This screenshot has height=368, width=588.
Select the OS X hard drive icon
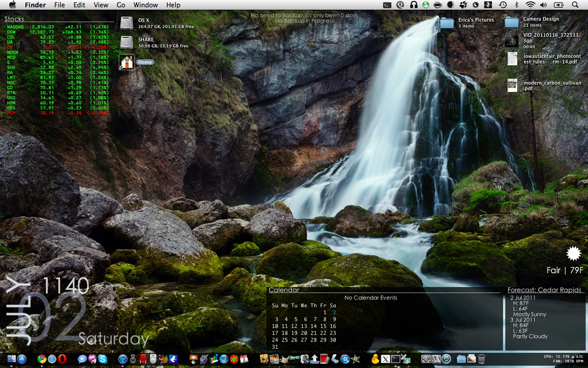tap(127, 23)
